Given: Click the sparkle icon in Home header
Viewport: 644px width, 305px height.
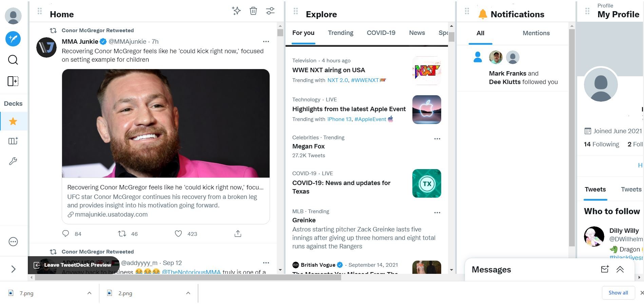Looking at the screenshot, I should point(236,11).
